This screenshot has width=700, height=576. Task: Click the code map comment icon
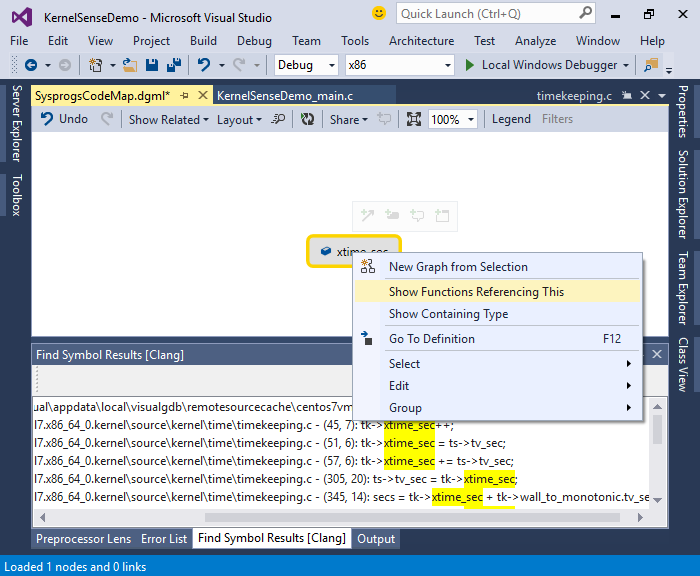[x=383, y=119]
